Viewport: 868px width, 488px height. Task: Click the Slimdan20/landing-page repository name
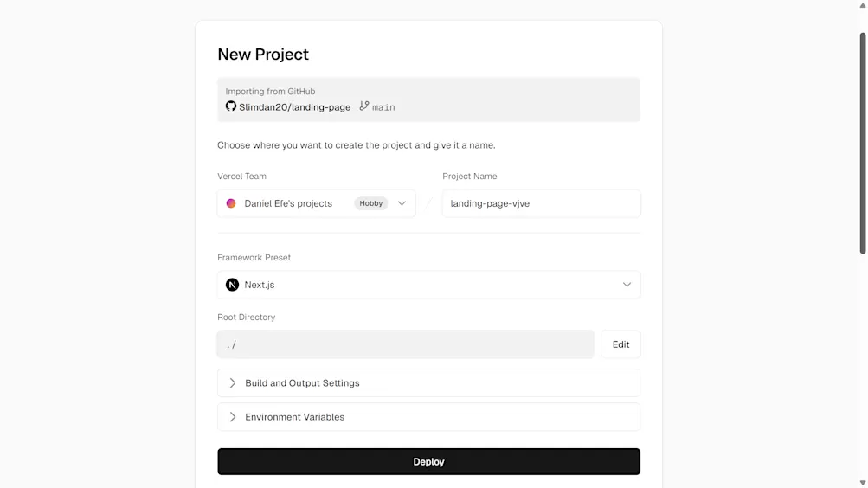(x=295, y=107)
